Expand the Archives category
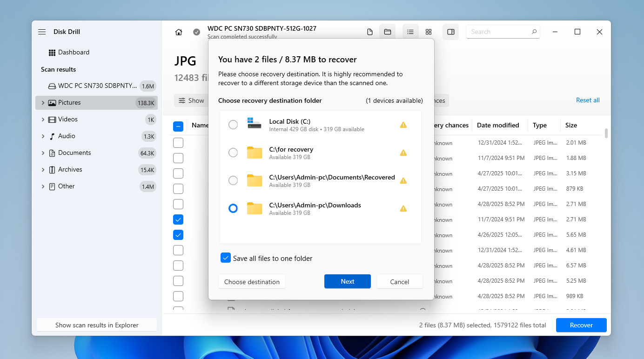 (x=43, y=170)
